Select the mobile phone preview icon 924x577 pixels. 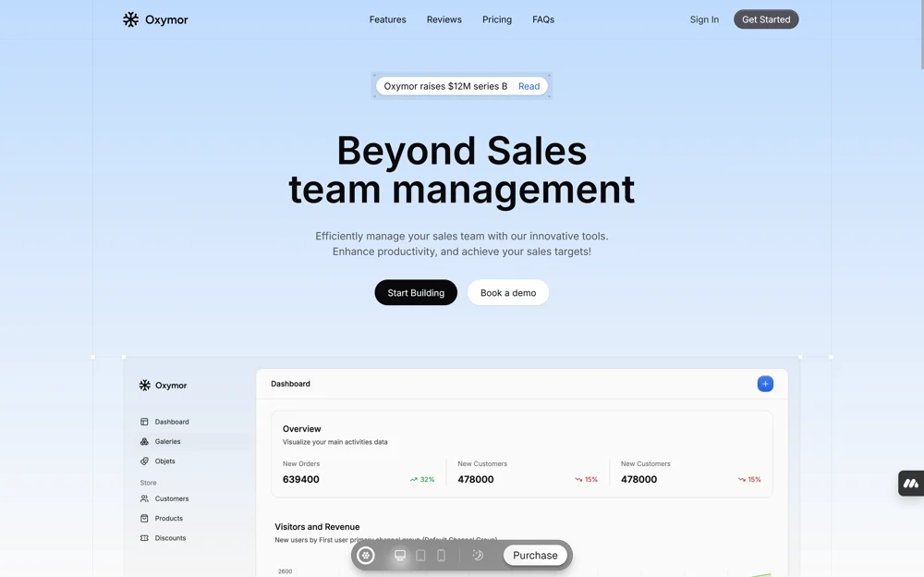coord(441,555)
